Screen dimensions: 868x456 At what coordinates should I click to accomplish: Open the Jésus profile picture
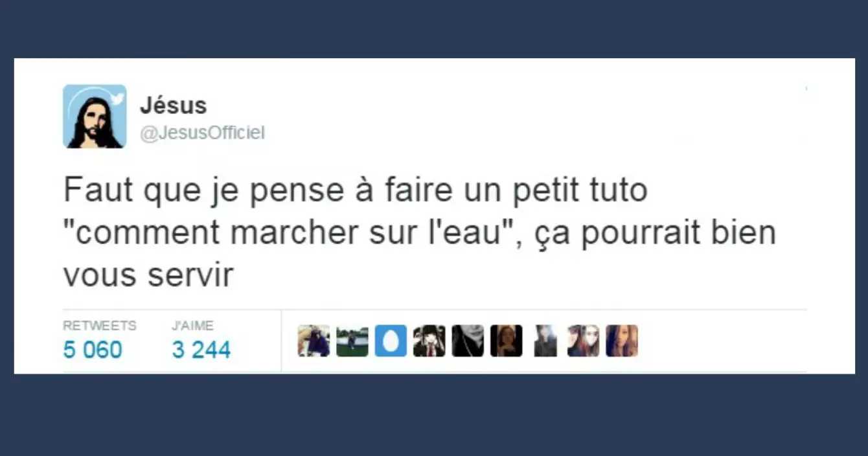pos(95,117)
